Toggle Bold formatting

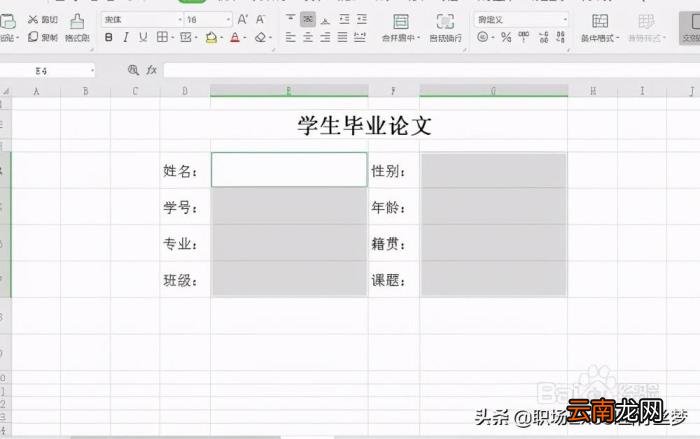[108, 38]
